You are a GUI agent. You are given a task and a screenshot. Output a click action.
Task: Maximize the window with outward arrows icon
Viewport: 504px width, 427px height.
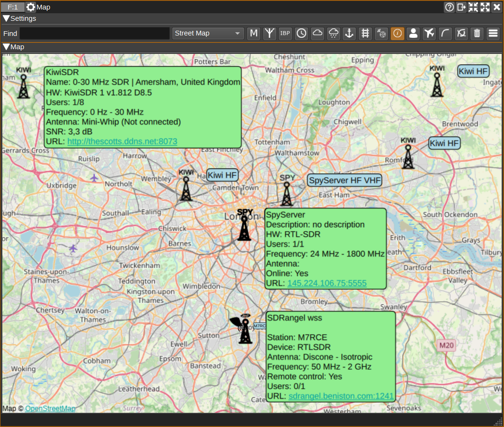coord(485,7)
